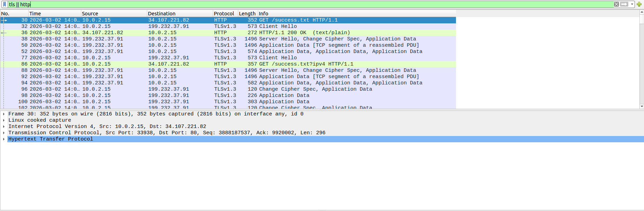Open the display filter bookmark icon
The height and width of the screenshot is (211, 644).
tap(5, 4)
